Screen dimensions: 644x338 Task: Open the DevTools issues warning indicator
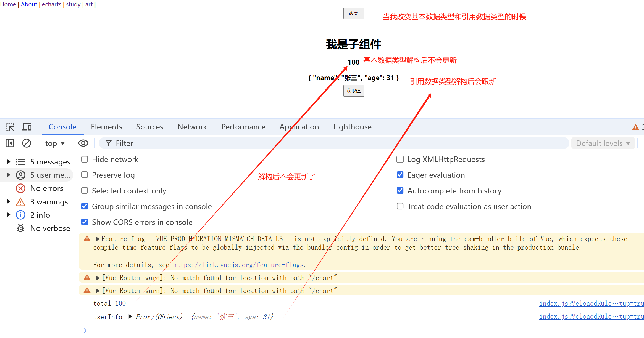[635, 127]
